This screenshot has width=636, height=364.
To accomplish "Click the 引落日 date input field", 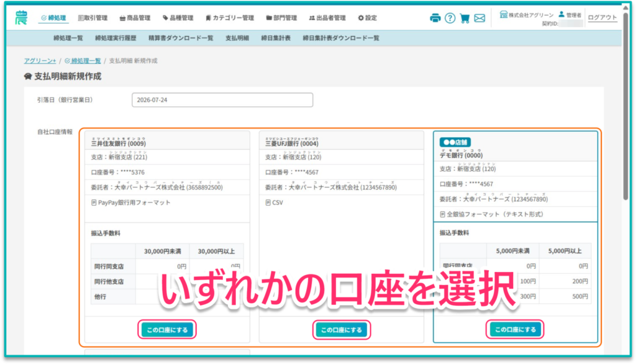I will click(222, 100).
